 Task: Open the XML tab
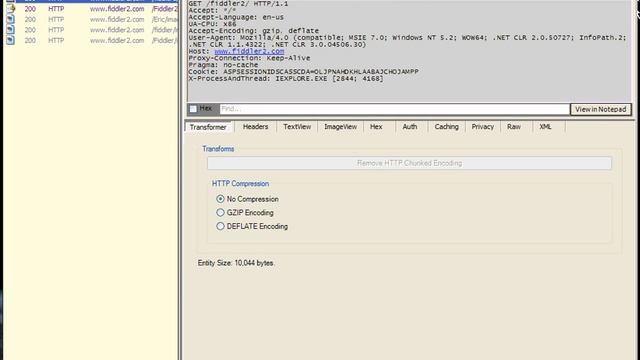[545, 127]
